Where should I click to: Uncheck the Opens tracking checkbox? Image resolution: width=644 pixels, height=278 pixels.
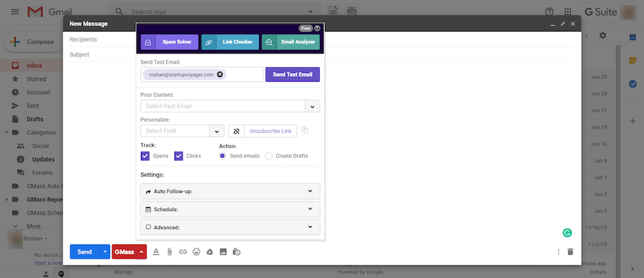145,156
